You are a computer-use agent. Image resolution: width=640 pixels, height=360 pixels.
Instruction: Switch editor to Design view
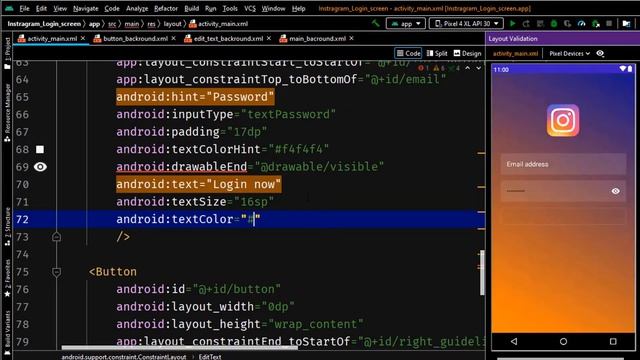click(467, 53)
